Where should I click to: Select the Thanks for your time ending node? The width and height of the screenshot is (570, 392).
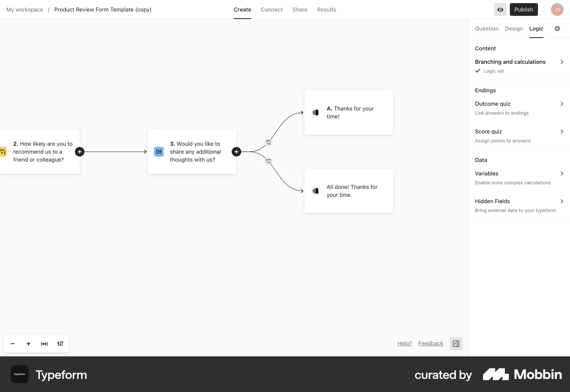[349, 113]
